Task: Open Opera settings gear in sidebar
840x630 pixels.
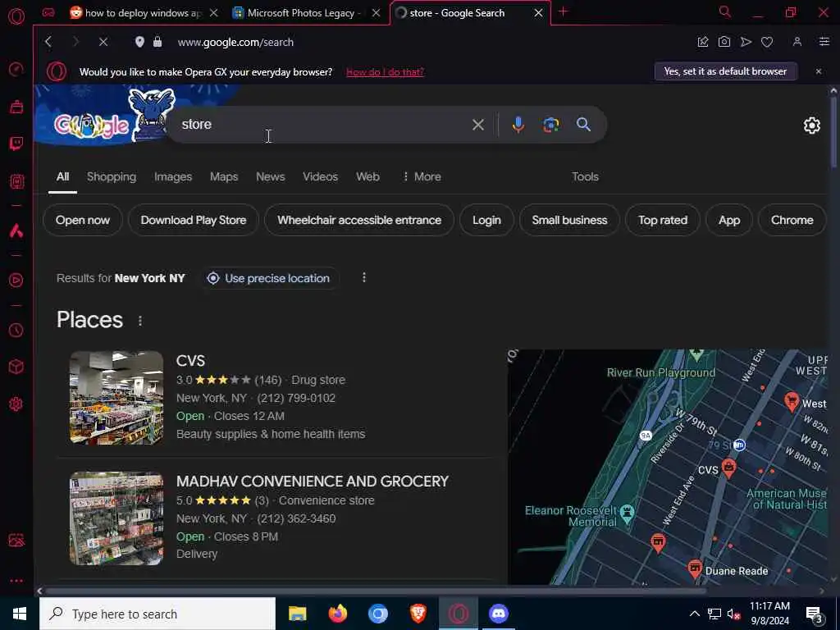Action: click(x=16, y=404)
